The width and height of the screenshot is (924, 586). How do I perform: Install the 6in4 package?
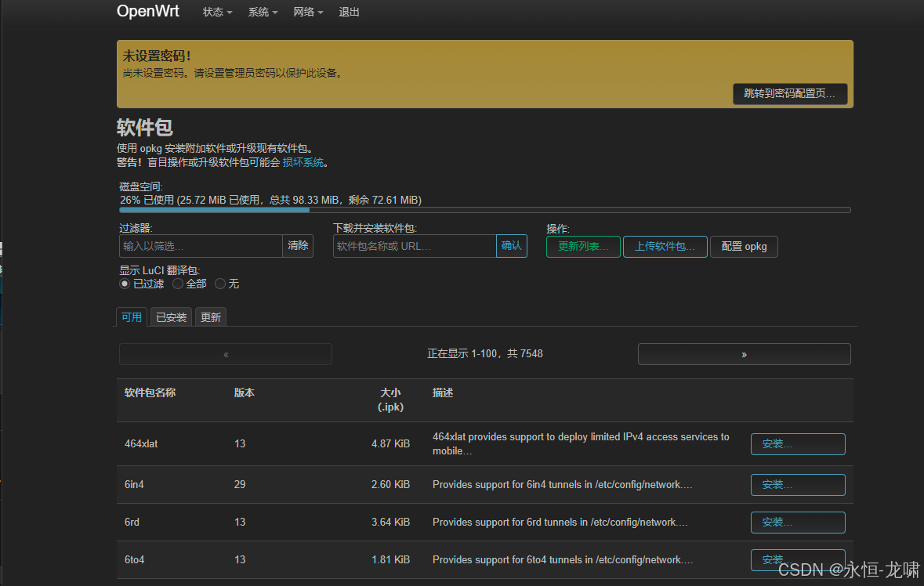tap(798, 485)
